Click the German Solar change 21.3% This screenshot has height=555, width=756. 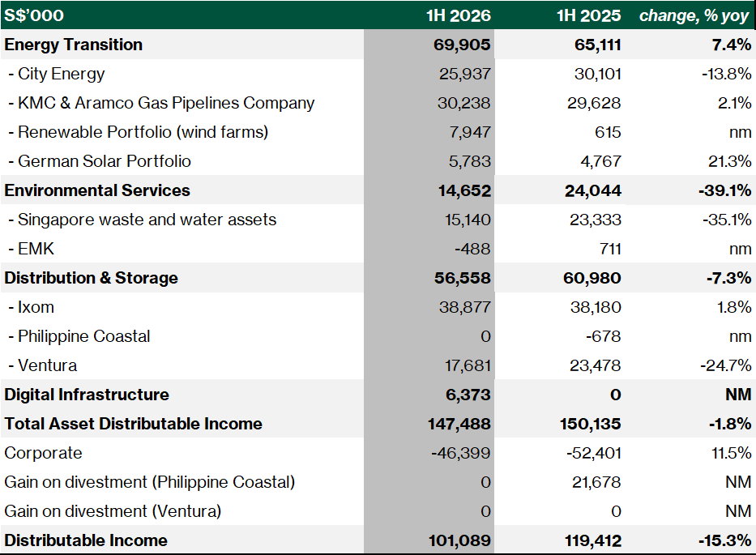[x=729, y=161]
